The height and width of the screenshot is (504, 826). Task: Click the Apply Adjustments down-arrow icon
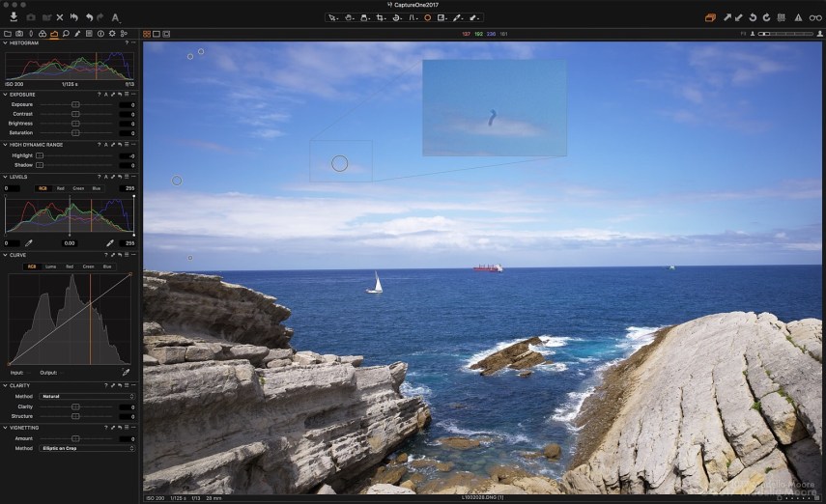coord(739,17)
